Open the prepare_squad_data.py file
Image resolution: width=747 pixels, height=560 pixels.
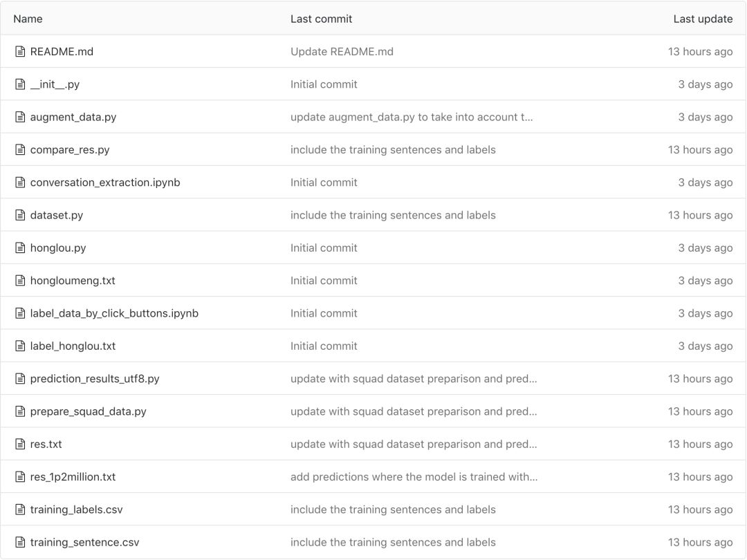[x=89, y=411]
